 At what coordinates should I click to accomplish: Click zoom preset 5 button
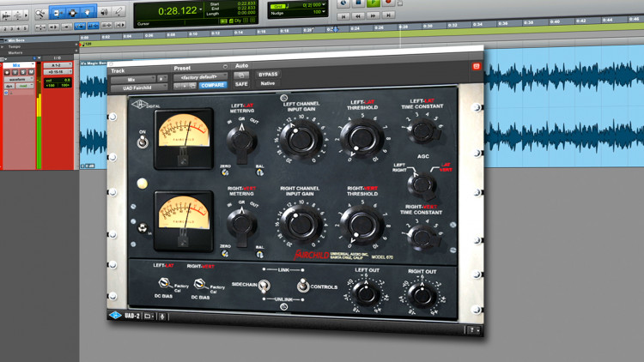(x=25, y=28)
